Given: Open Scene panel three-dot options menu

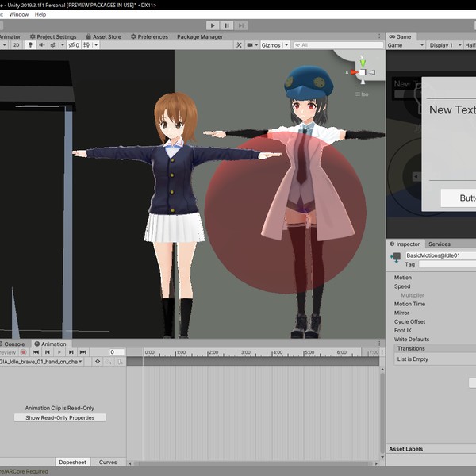Looking at the screenshot, I should click(379, 36).
